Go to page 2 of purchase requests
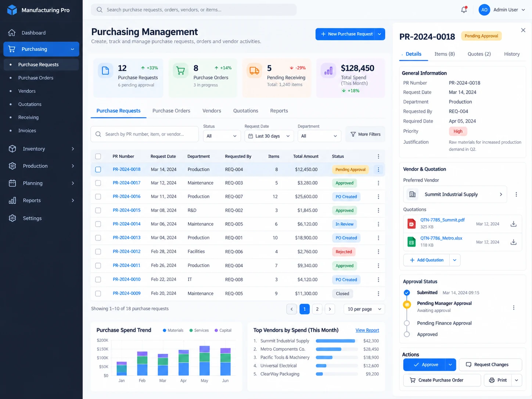This screenshot has width=532, height=399. click(317, 309)
